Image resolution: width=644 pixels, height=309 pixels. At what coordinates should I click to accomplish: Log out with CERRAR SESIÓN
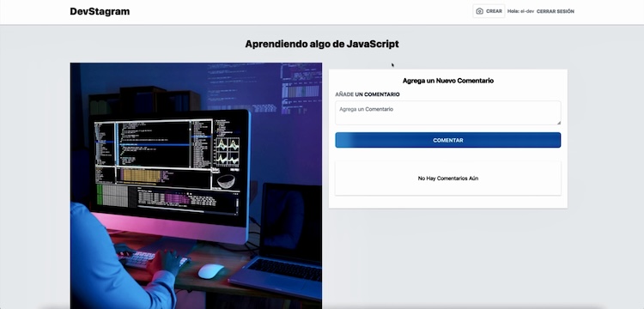click(556, 11)
